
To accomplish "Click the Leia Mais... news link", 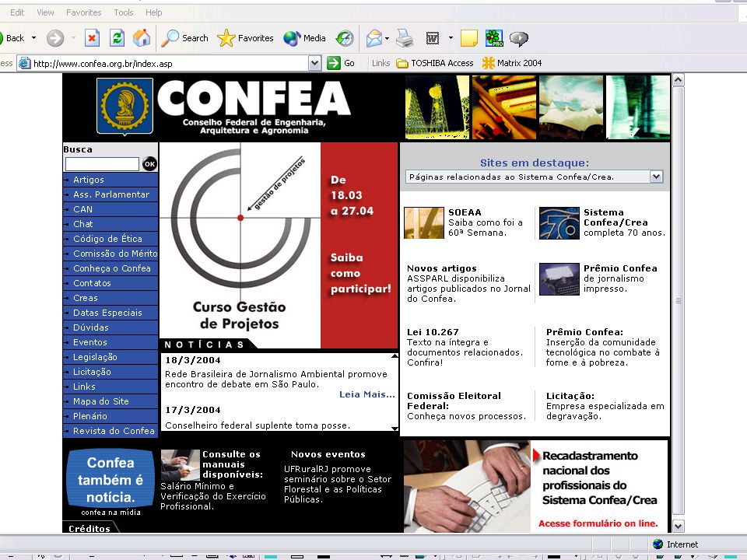I will pyautogui.click(x=366, y=394).
